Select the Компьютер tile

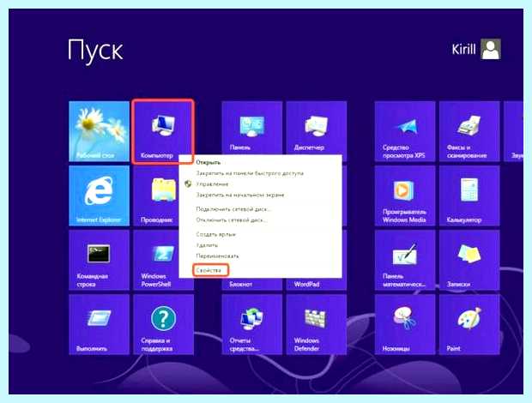(x=163, y=131)
